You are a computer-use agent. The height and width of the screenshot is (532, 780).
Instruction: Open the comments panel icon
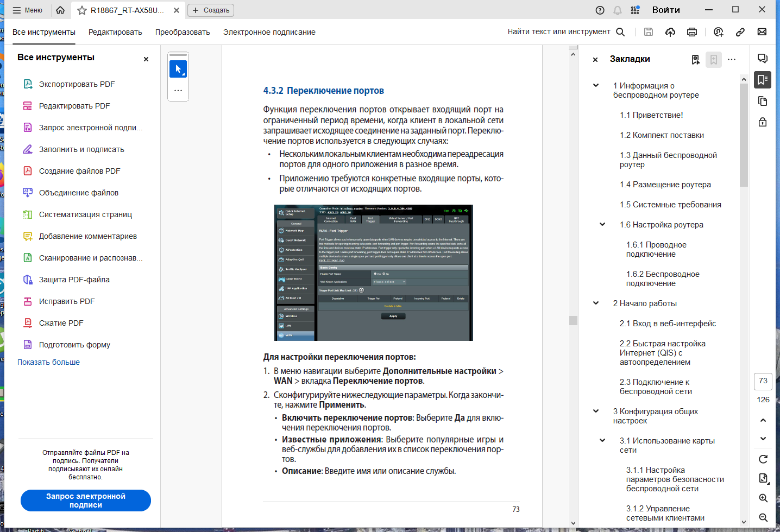point(763,59)
